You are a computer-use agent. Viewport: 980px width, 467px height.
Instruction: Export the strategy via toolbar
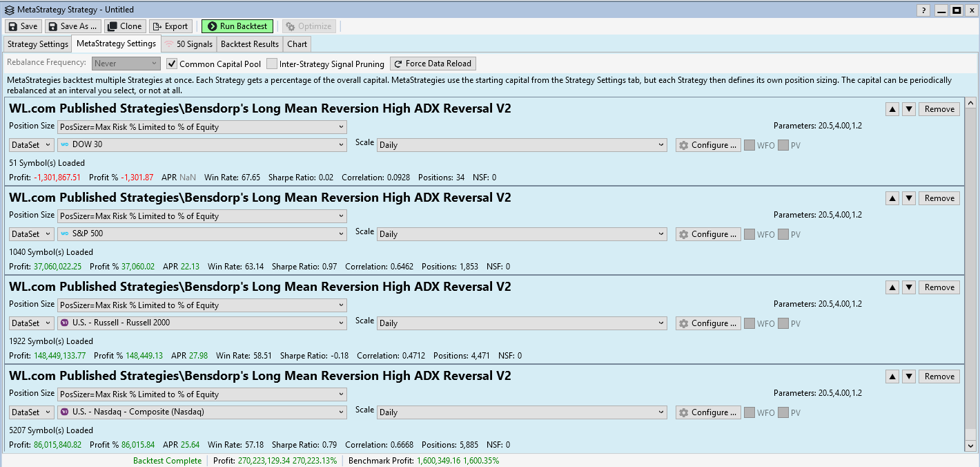170,26
